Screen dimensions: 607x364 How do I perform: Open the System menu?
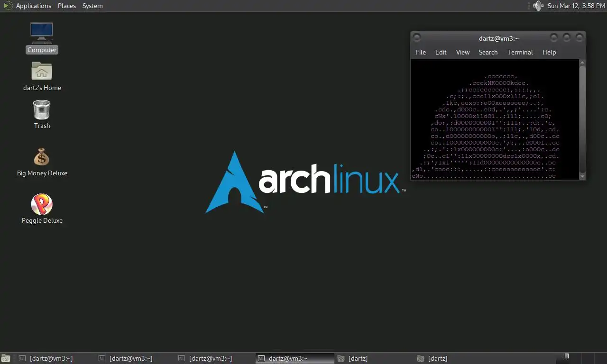[92, 6]
